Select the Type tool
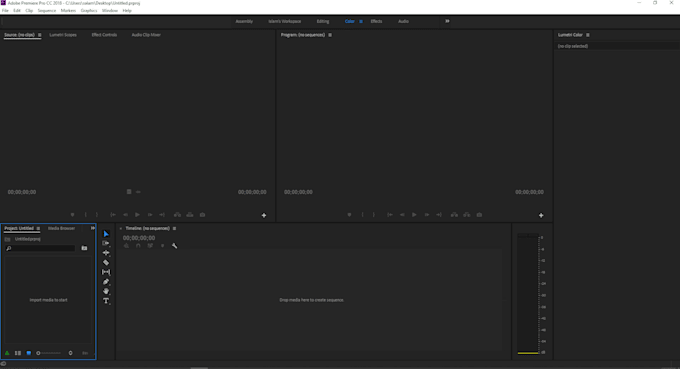This screenshot has width=680, height=369. point(106,301)
